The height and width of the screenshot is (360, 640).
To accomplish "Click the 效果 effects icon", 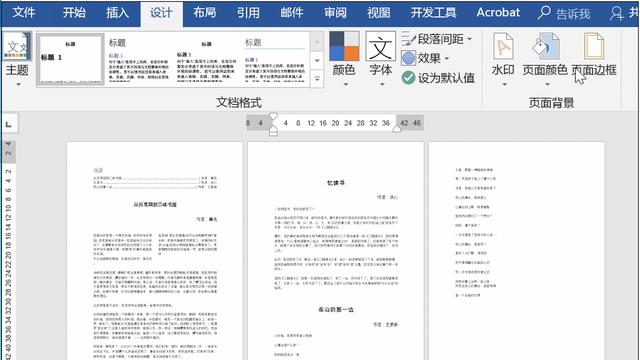I will (x=409, y=58).
